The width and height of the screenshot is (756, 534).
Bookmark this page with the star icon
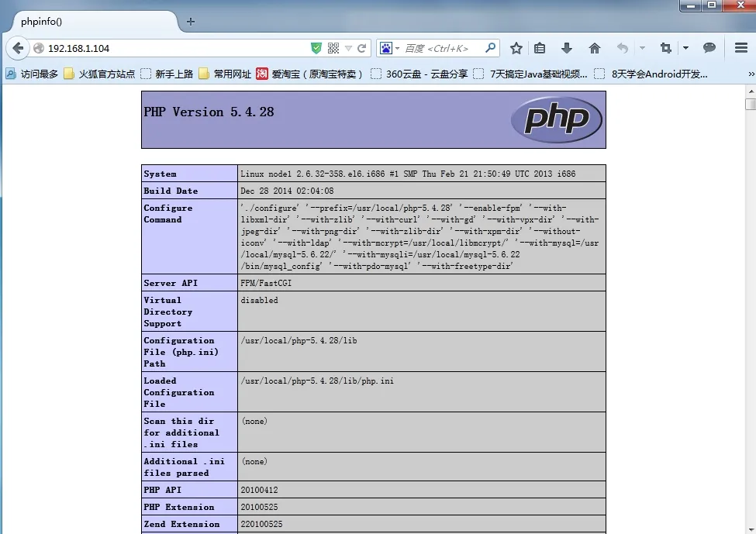click(x=516, y=48)
